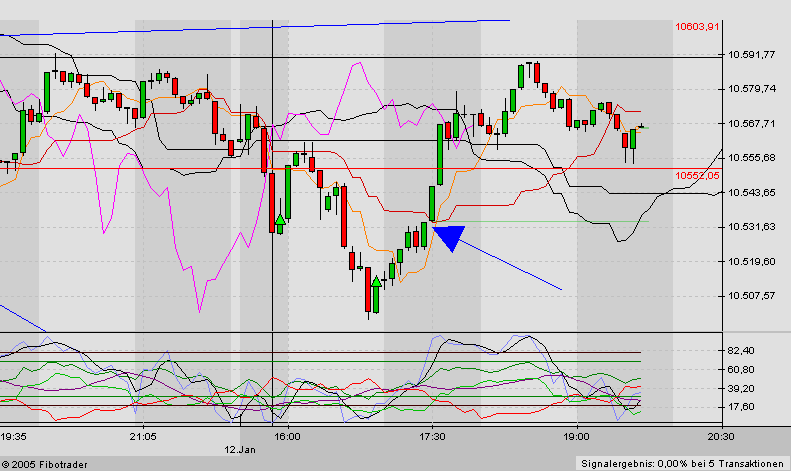Viewport: 791px width, 471px height.
Task: Click the indicator scale value 17,60
Action: tap(741, 407)
